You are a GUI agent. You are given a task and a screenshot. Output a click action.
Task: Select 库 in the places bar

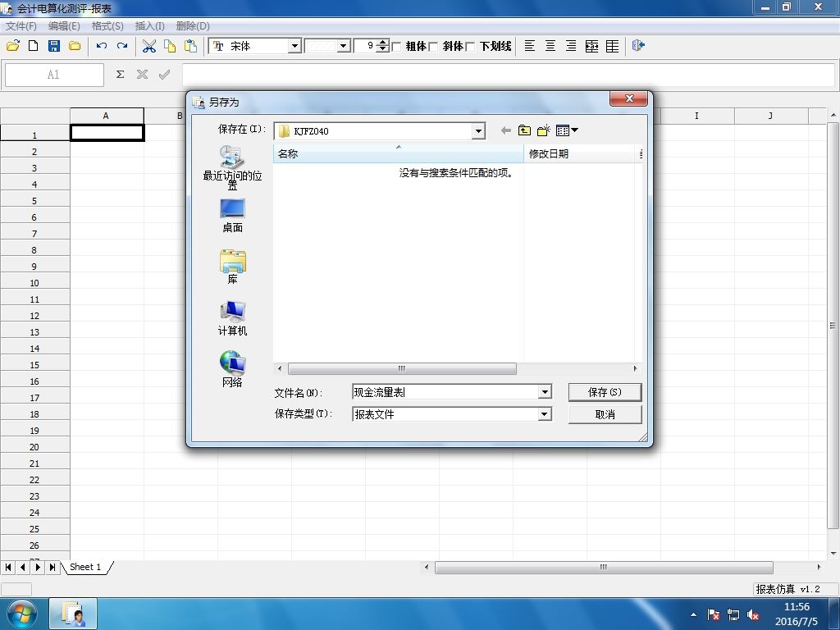pos(232,267)
